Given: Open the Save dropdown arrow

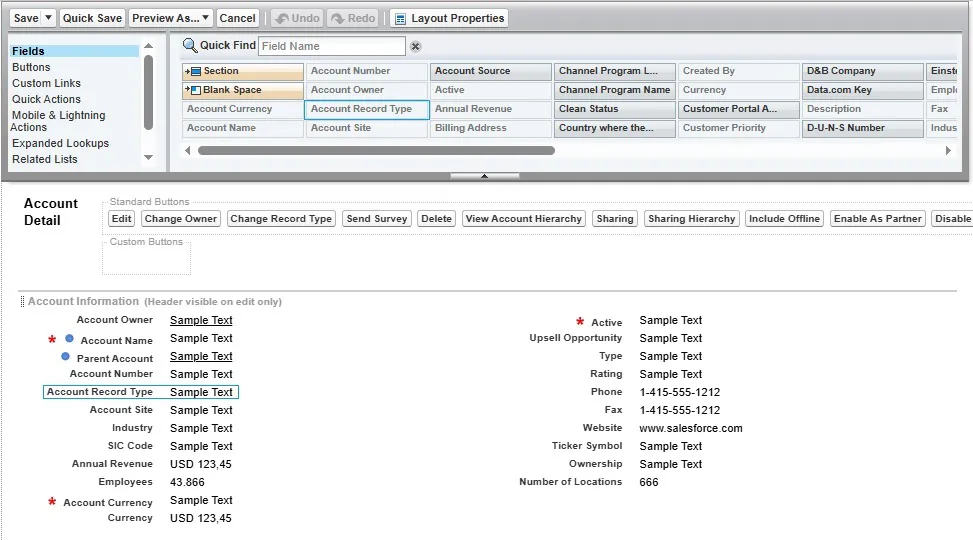Looking at the screenshot, I should (48, 18).
